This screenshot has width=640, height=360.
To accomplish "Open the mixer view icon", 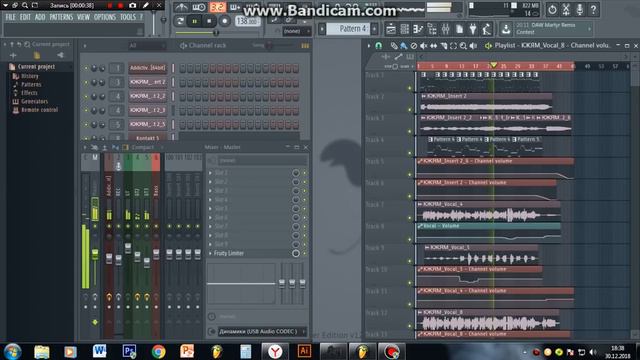I will click(445, 29).
